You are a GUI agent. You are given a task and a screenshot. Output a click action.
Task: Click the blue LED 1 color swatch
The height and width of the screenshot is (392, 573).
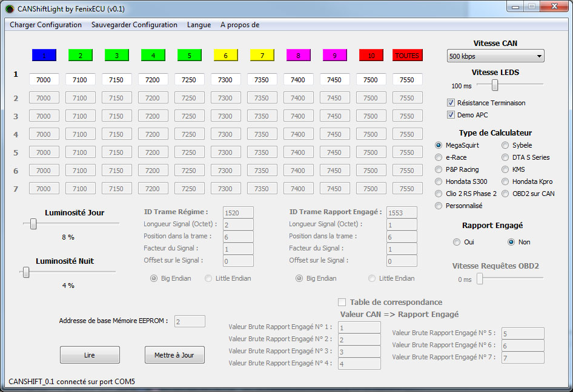click(x=44, y=55)
